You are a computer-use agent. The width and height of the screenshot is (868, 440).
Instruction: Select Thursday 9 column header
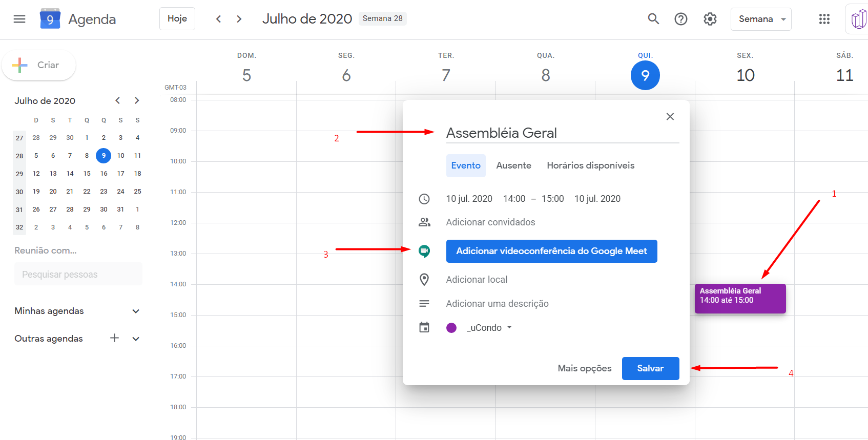(645, 75)
